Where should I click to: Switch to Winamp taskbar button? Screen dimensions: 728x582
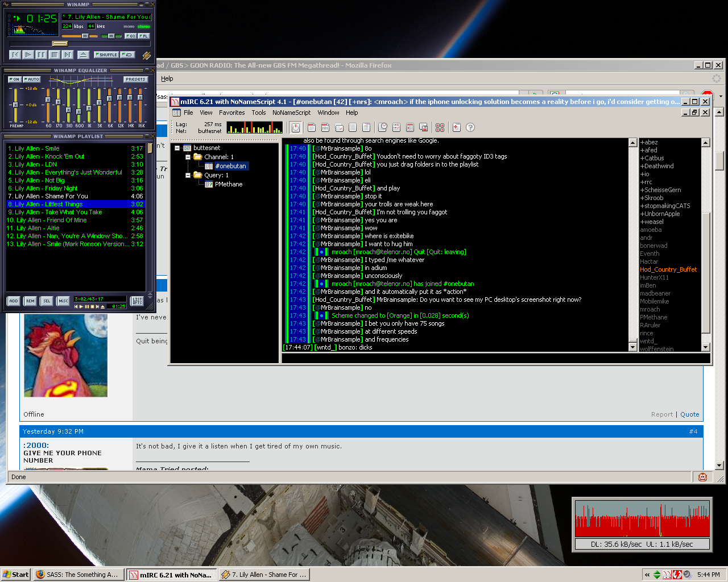264,575
